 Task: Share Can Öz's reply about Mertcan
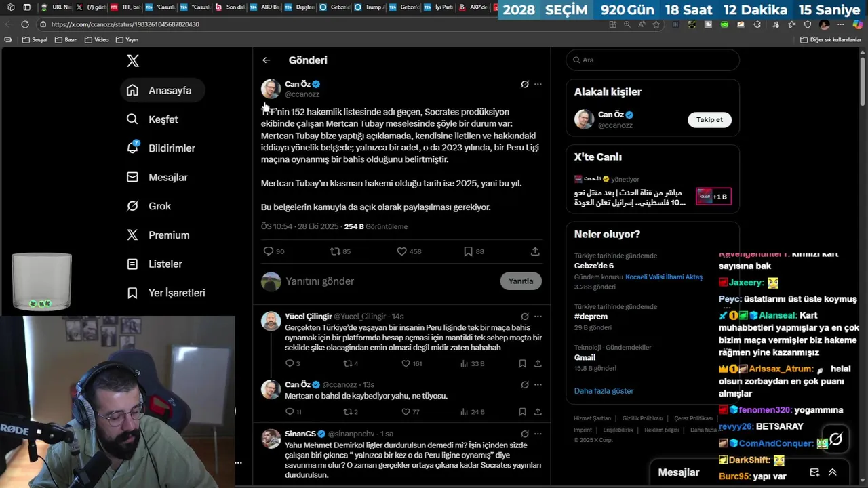coord(538,411)
